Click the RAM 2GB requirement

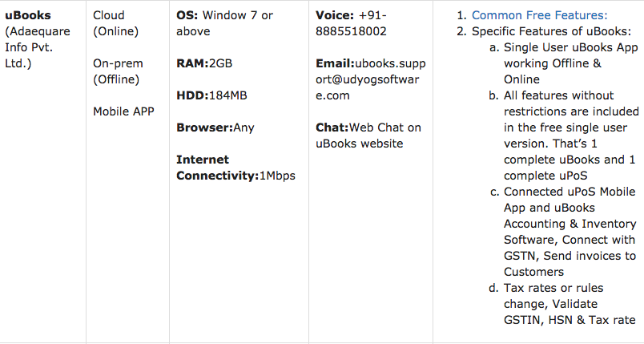coord(204,63)
